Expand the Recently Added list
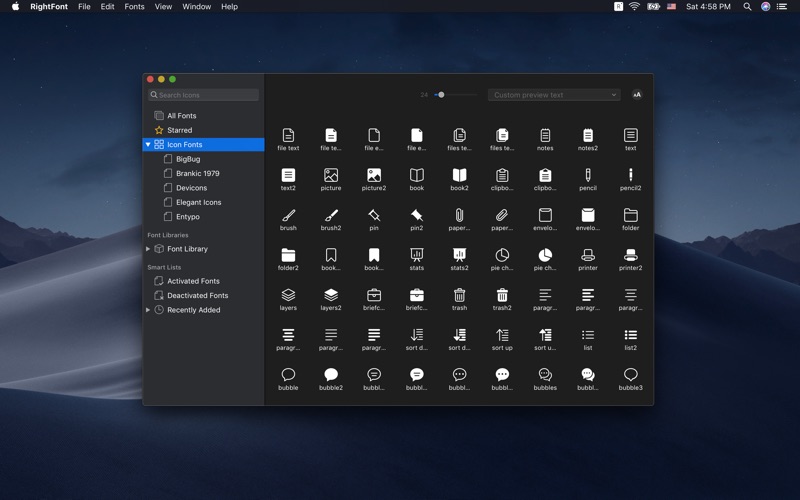The height and width of the screenshot is (500, 800). [149, 310]
